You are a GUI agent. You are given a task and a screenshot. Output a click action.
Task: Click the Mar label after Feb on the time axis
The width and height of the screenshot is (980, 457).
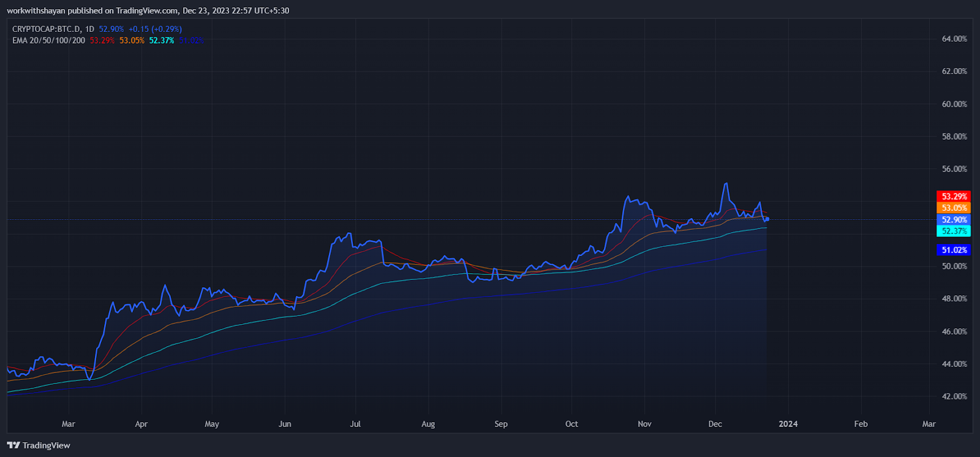(929, 424)
